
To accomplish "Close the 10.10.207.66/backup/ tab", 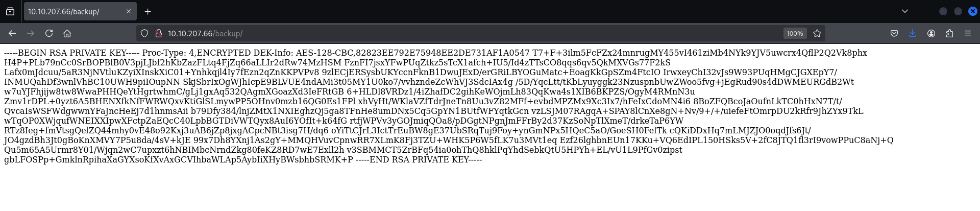I will point(129,11).
